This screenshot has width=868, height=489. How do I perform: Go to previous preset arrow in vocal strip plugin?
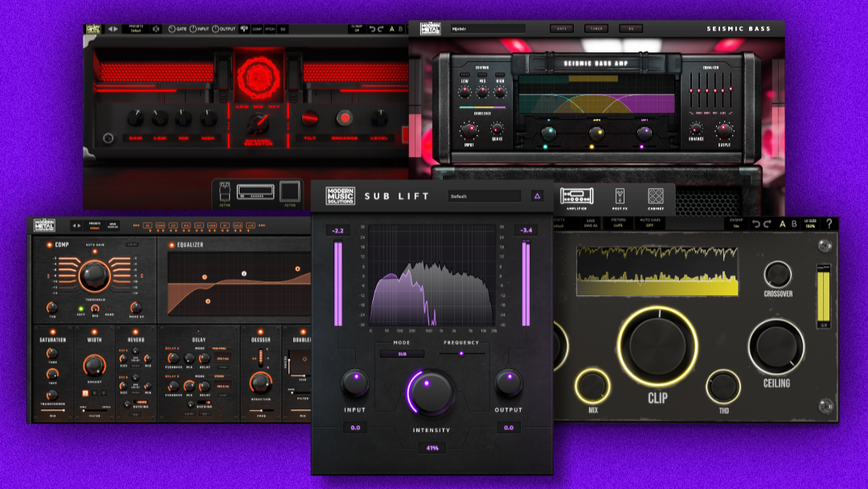tap(75, 225)
